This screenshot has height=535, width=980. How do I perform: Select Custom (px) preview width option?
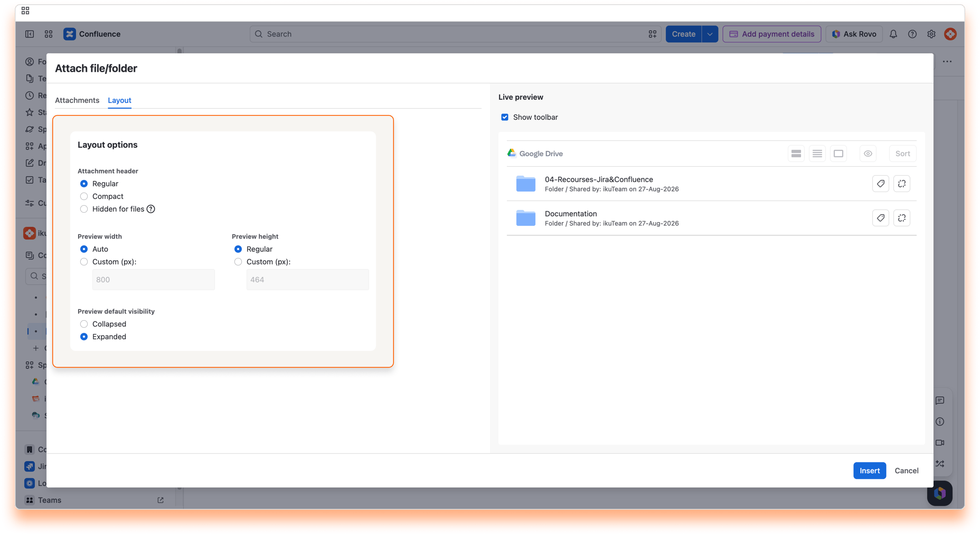coord(84,262)
